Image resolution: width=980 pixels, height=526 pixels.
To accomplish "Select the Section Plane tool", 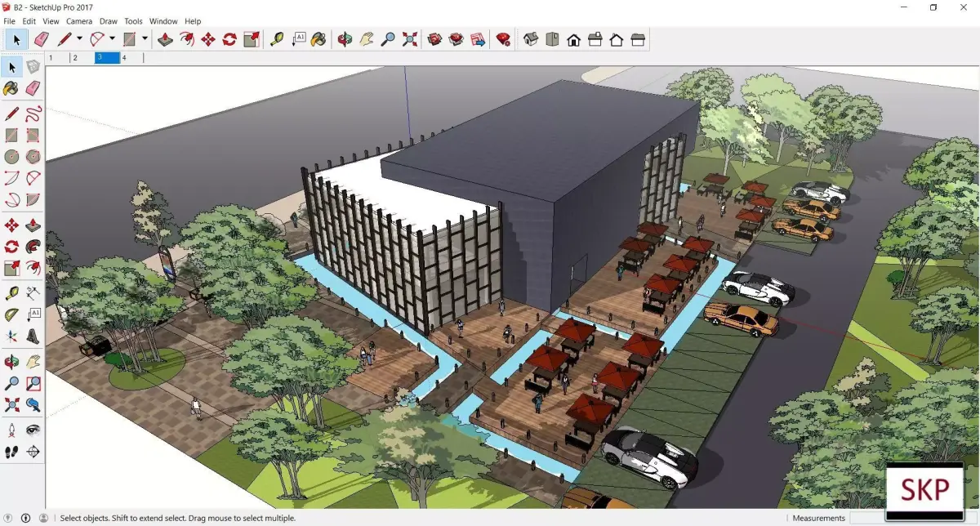I will click(x=33, y=451).
